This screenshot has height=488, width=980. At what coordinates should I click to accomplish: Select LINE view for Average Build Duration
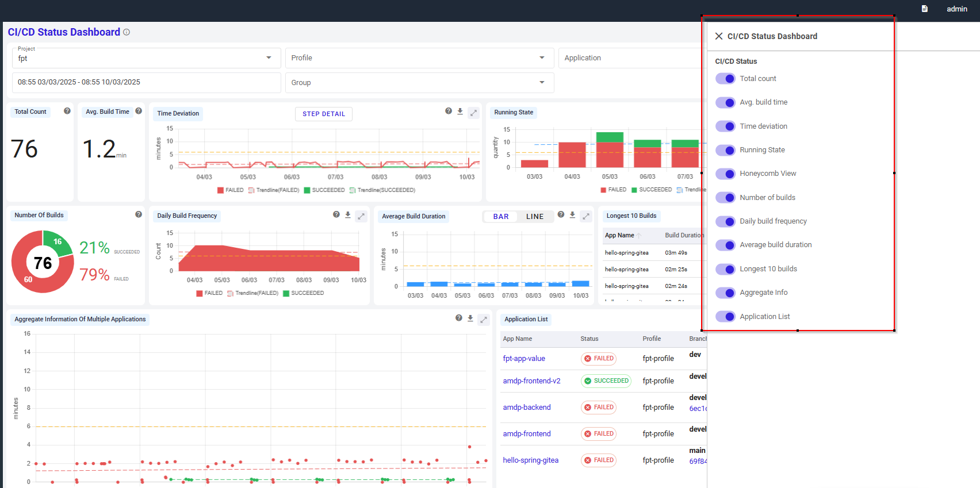(x=535, y=217)
